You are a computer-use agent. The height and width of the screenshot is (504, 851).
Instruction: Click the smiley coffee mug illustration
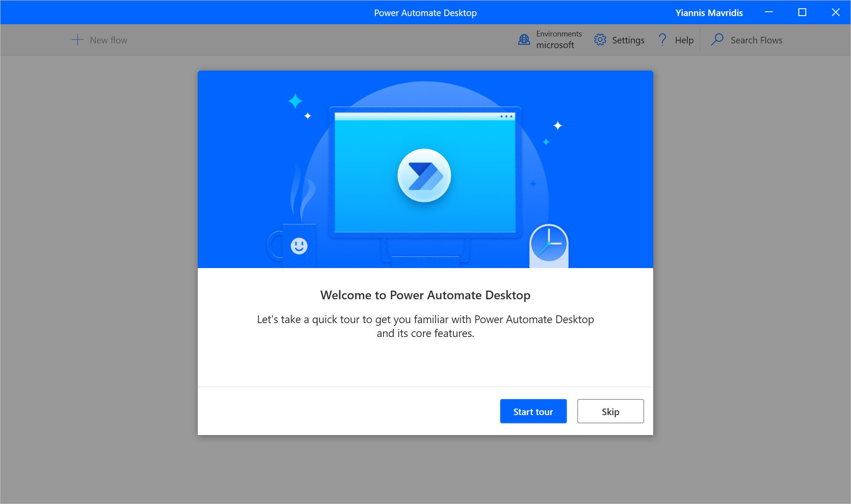[298, 246]
